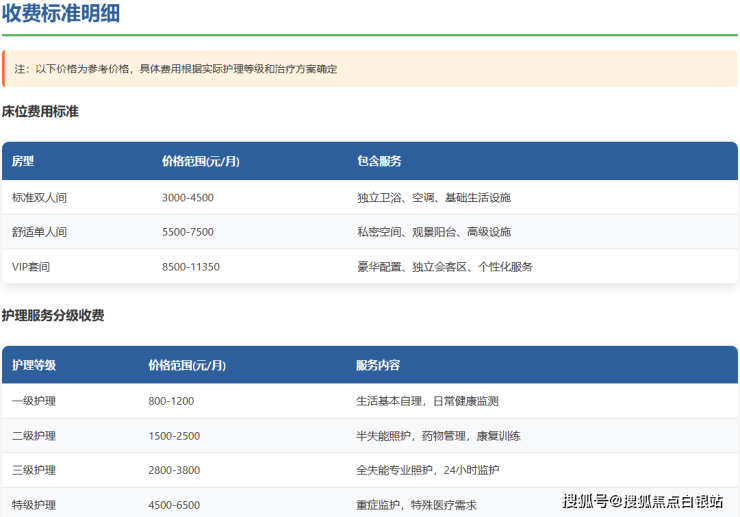Click the 包含服务 column header
Viewport: 740px width, 517px height.
379,161
